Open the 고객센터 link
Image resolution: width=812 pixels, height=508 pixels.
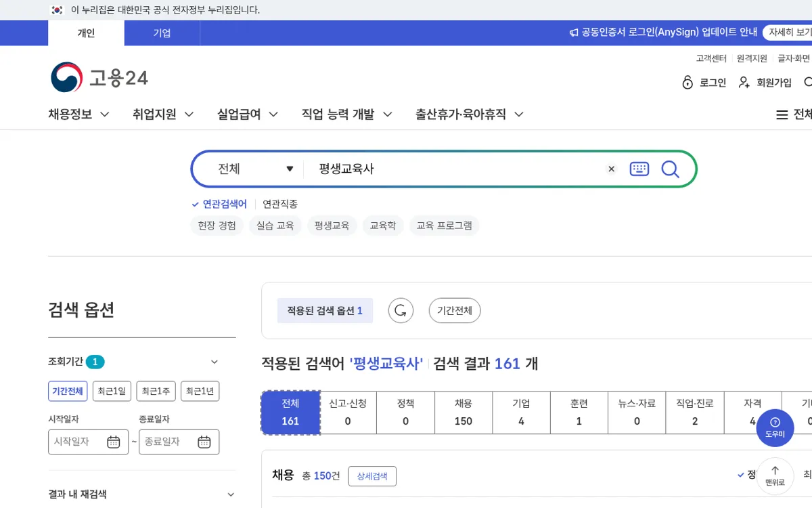[x=711, y=58]
